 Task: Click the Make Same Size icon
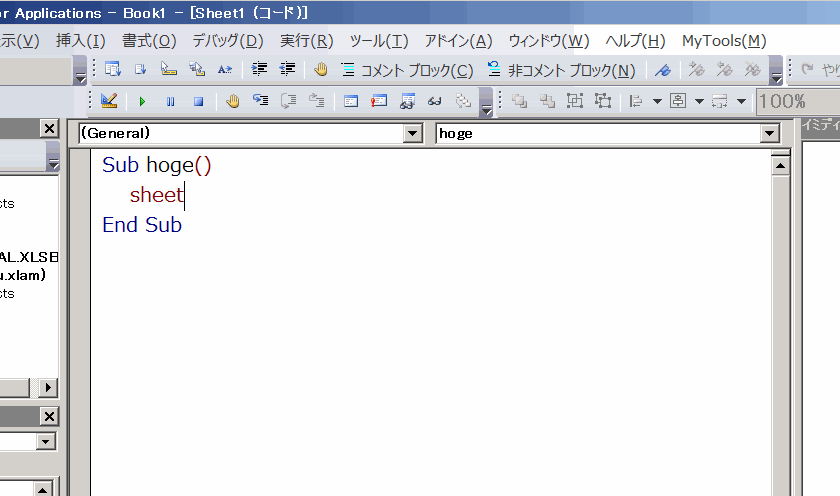(x=719, y=101)
